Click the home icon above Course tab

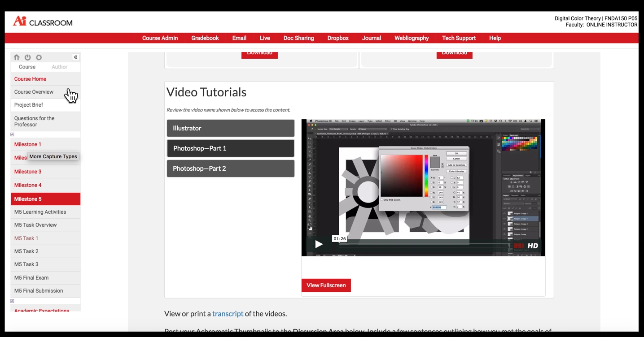17,57
